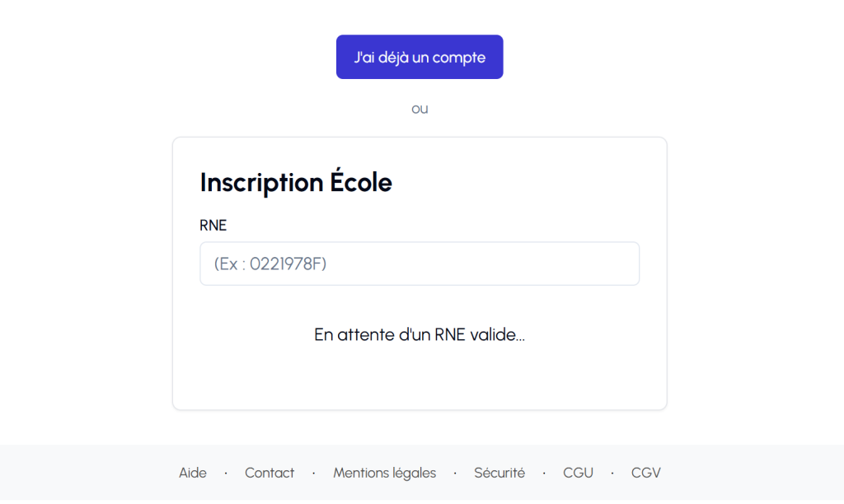Go to the Contact page link
The image size is (844, 504).
[270, 473]
